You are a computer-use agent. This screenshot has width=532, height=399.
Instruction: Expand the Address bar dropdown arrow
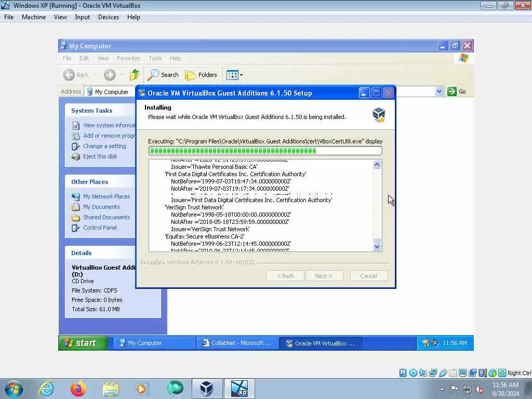(x=439, y=91)
